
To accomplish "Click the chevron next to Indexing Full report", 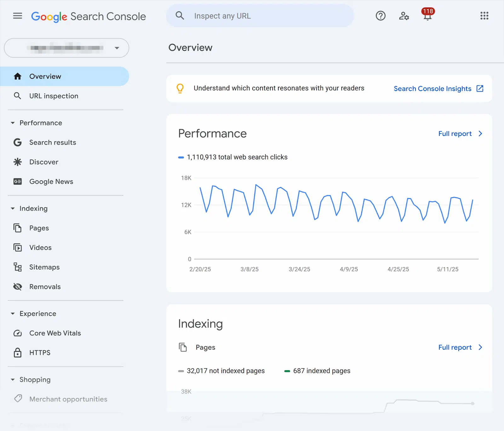I will tap(480, 347).
